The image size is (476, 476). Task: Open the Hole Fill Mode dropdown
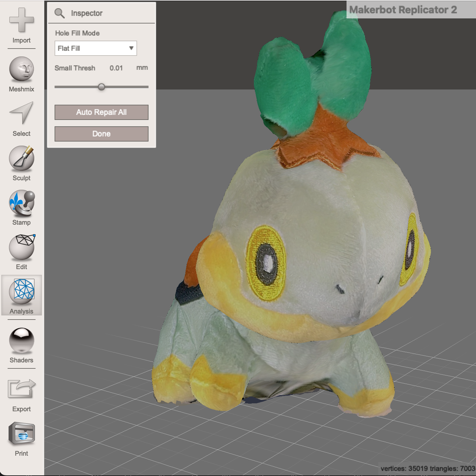[x=95, y=48]
